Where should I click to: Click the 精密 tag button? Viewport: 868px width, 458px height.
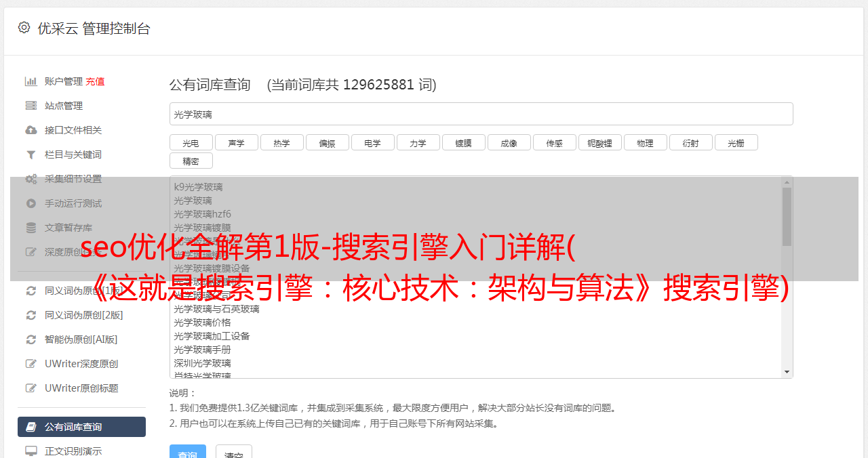point(191,161)
